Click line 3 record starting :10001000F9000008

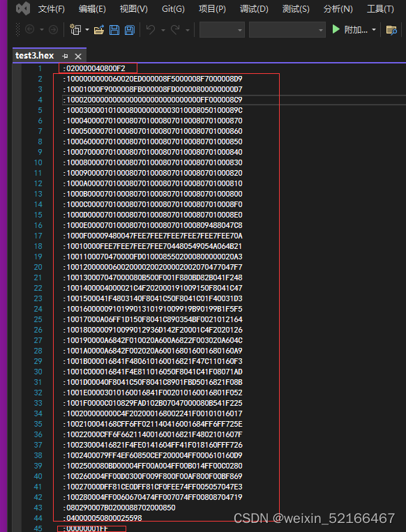153,89
